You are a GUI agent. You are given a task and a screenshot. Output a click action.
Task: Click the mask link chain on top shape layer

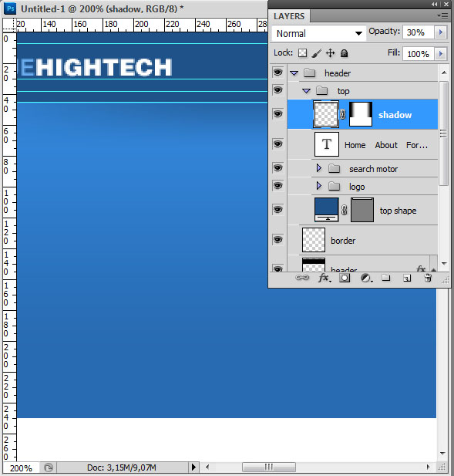345,210
